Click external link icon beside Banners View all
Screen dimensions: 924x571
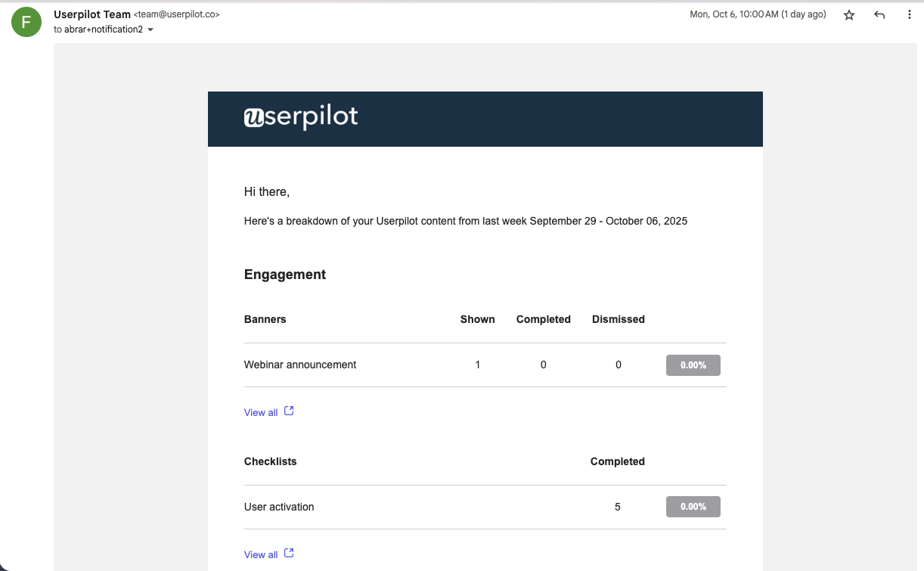click(x=289, y=411)
